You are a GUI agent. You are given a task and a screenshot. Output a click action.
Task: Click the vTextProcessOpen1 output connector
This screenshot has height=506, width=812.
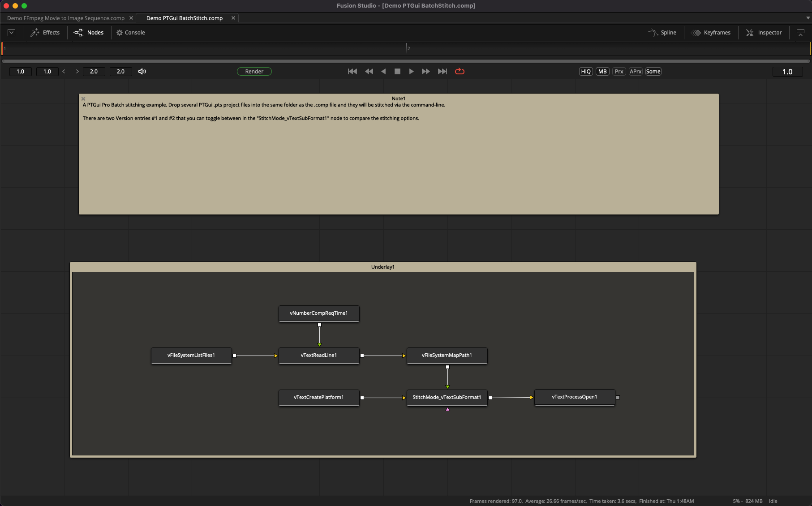click(x=618, y=397)
